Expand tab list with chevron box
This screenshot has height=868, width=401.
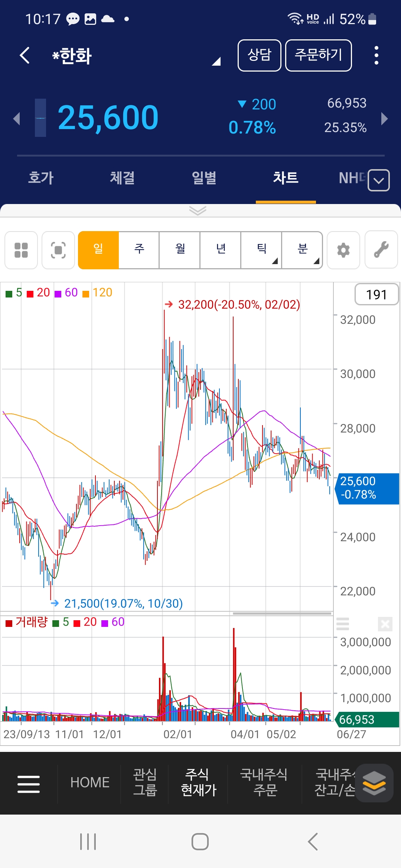[x=379, y=180]
